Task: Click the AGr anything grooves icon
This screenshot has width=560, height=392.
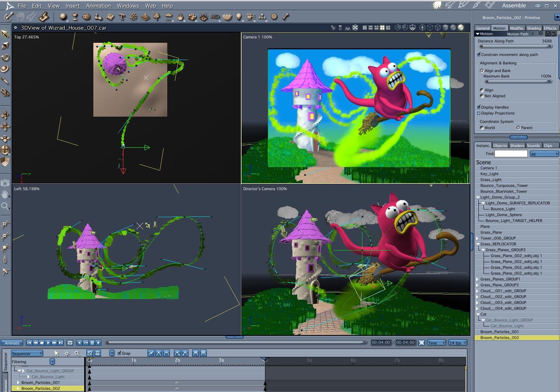Action: pos(215,17)
